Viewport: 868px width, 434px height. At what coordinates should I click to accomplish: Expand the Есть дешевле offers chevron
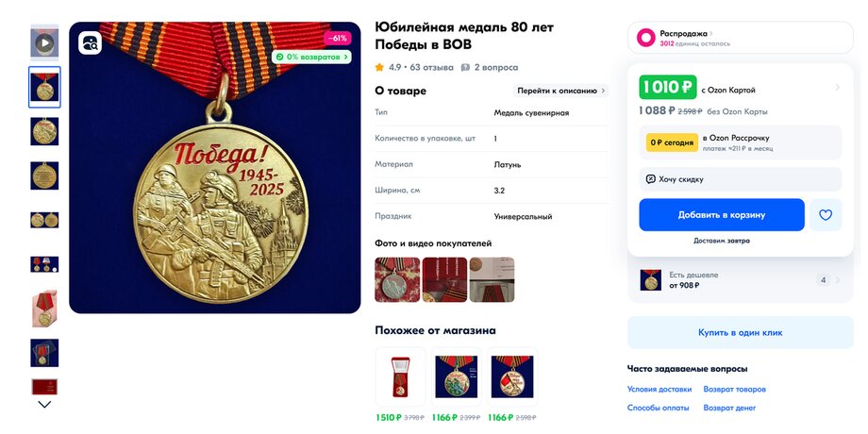pos(838,280)
